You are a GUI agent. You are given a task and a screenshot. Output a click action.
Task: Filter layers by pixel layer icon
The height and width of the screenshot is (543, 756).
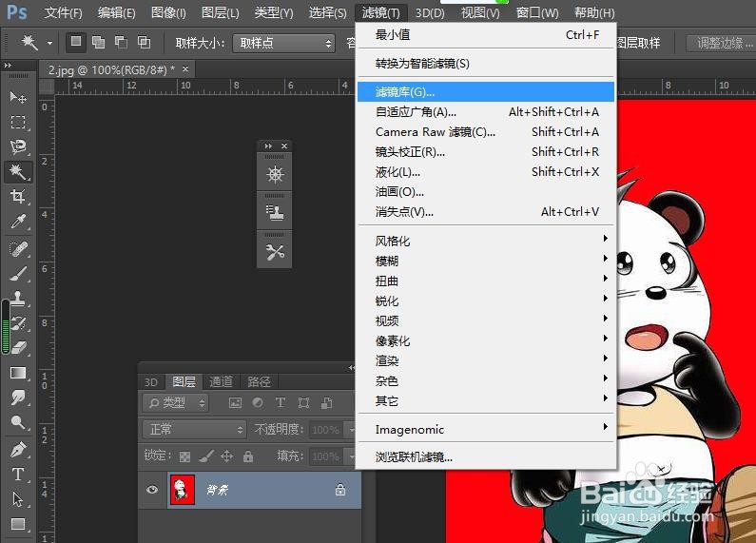pos(235,402)
